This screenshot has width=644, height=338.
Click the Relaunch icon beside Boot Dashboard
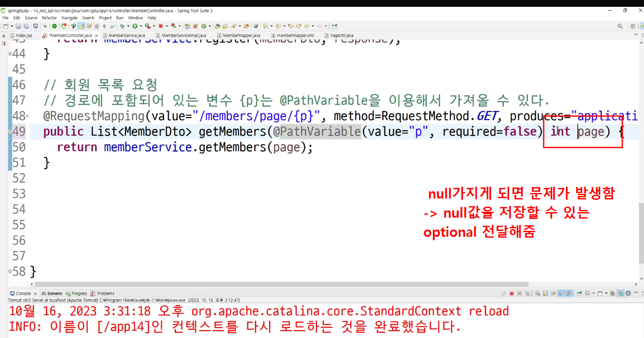(x=64, y=26)
